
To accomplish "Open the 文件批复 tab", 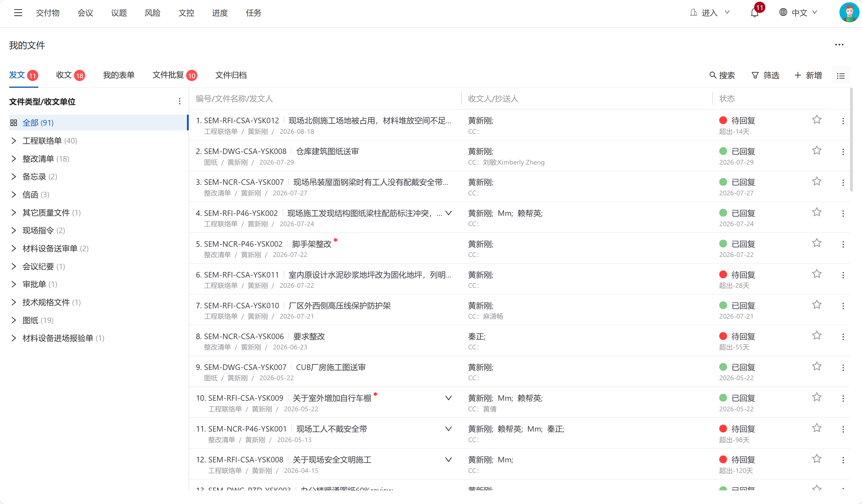I will coord(174,75).
